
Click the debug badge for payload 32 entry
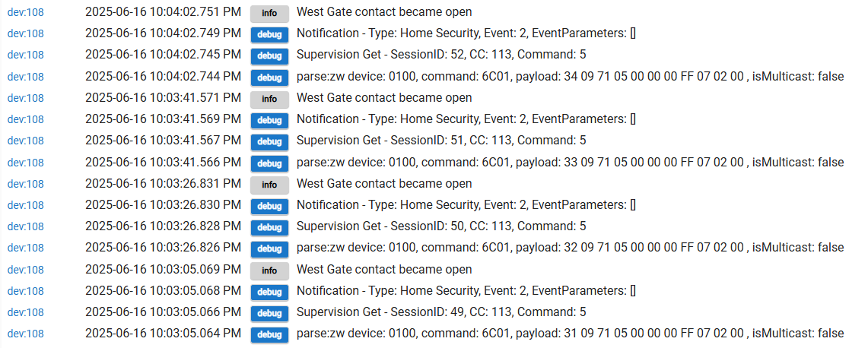[269, 248]
